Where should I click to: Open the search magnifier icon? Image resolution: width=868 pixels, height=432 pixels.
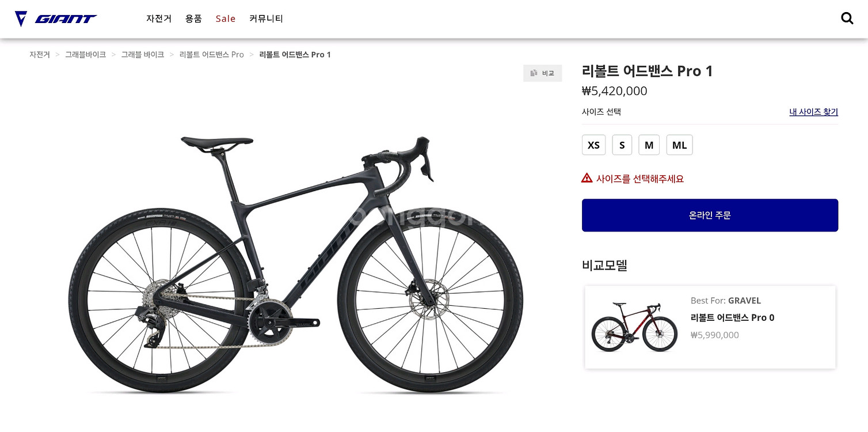847,18
